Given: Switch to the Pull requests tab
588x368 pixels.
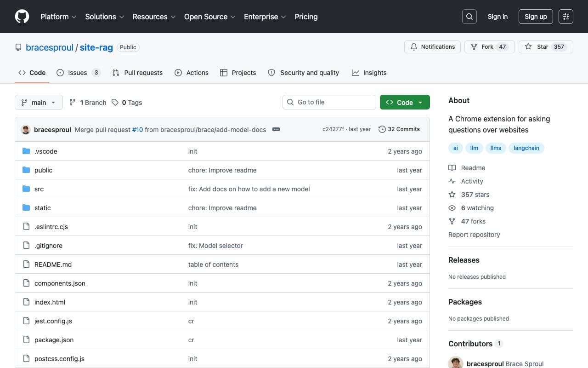Looking at the screenshot, I should click(x=137, y=73).
